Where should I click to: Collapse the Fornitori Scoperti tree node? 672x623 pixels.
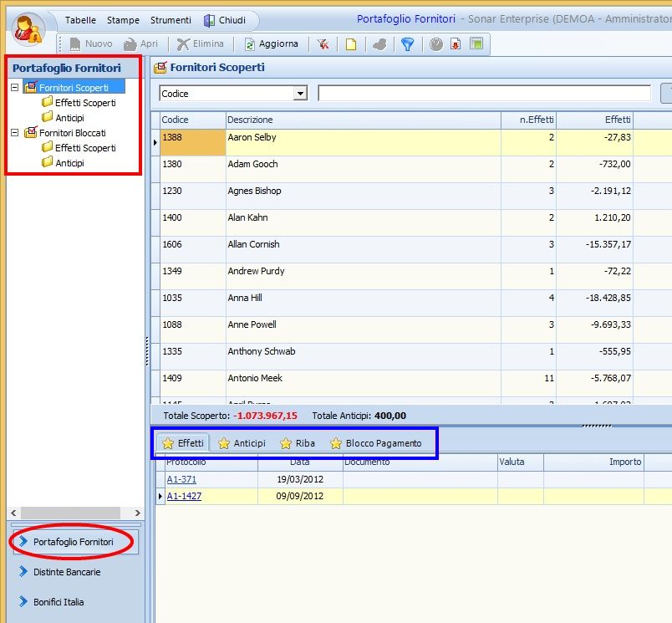(x=15, y=88)
